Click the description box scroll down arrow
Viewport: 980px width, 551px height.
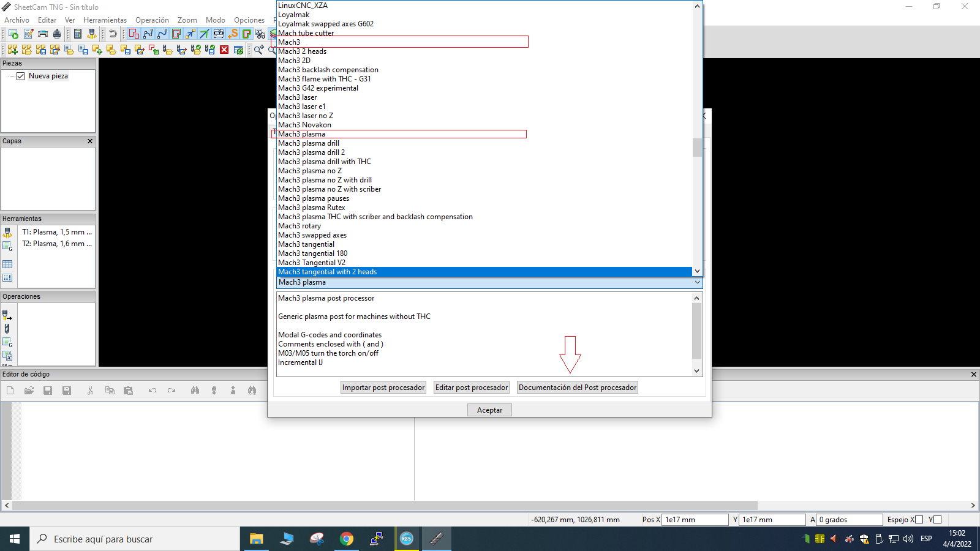click(x=696, y=370)
